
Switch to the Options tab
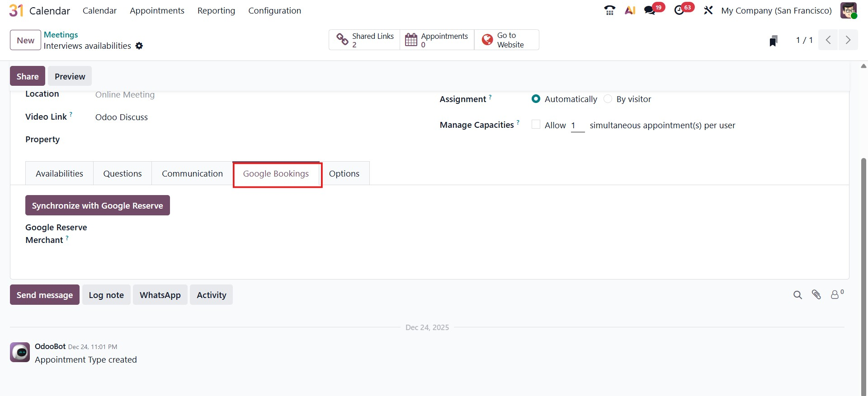point(344,173)
